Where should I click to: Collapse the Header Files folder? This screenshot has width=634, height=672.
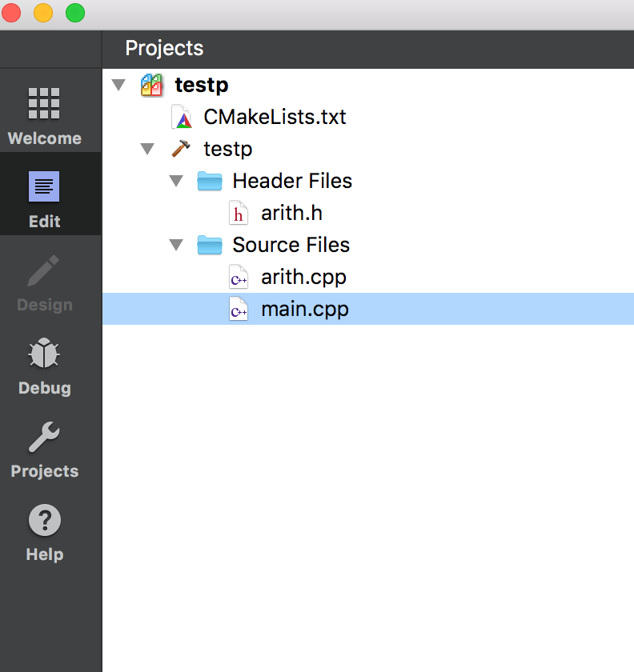(176, 181)
